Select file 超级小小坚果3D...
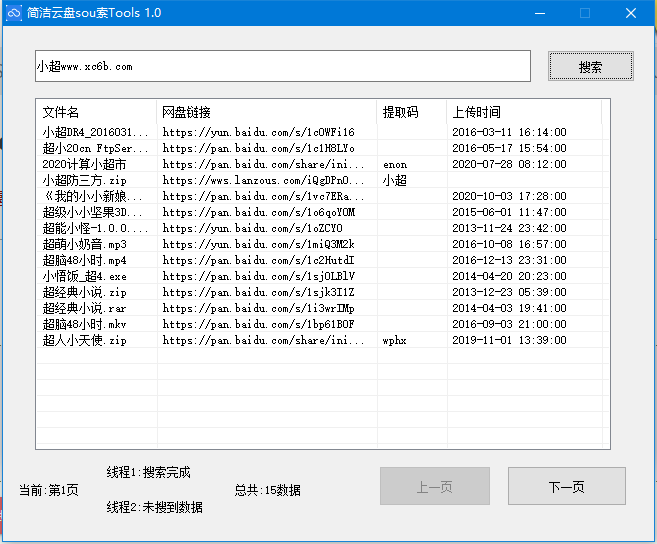This screenshot has height=544, width=657. tap(92, 212)
